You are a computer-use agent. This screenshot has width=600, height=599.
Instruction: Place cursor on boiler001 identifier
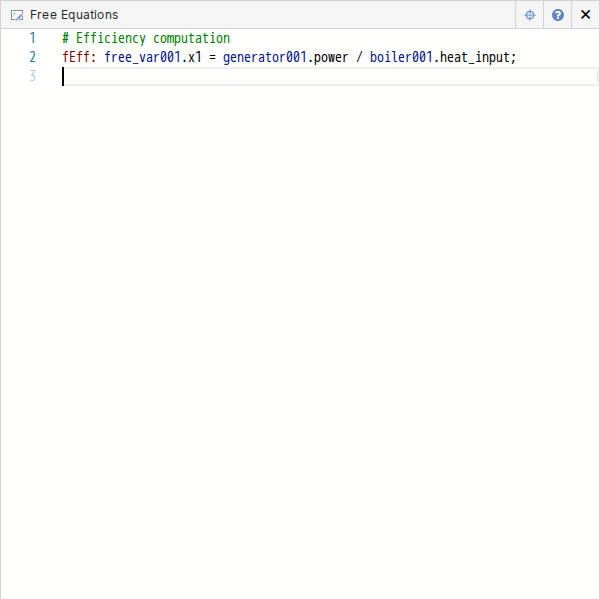401,57
